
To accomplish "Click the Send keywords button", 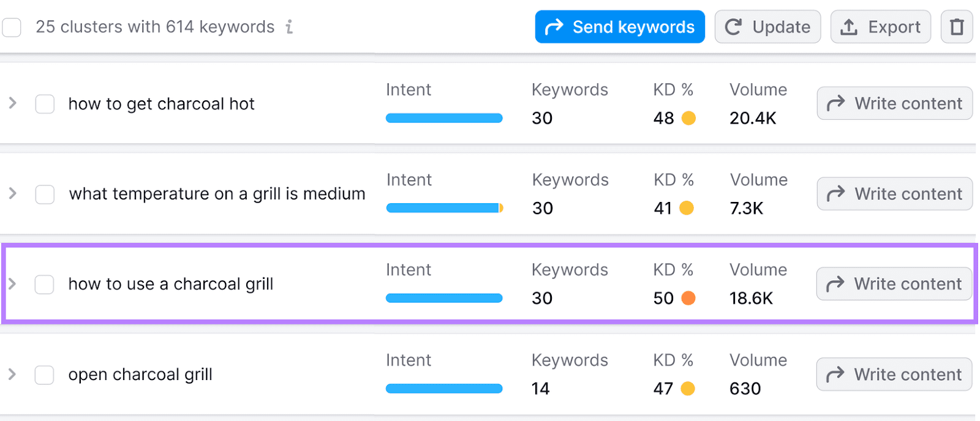I will [x=620, y=27].
